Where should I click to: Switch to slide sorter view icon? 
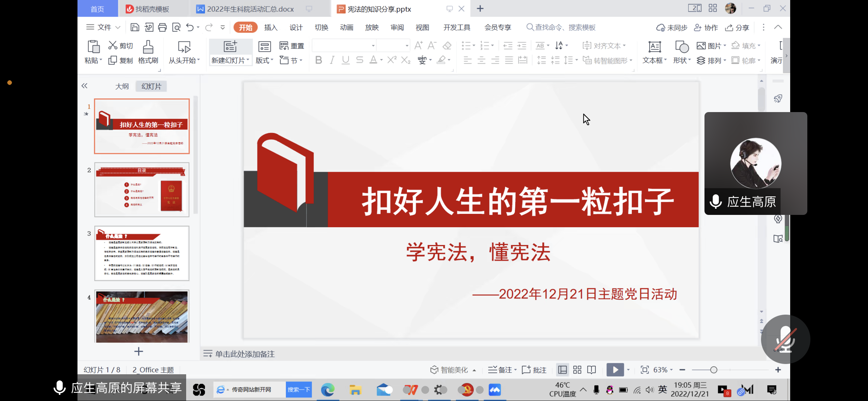[x=577, y=370]
